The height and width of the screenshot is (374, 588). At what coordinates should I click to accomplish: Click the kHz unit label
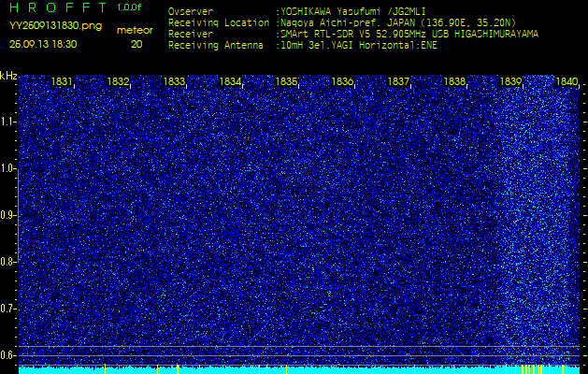(8, 76)
